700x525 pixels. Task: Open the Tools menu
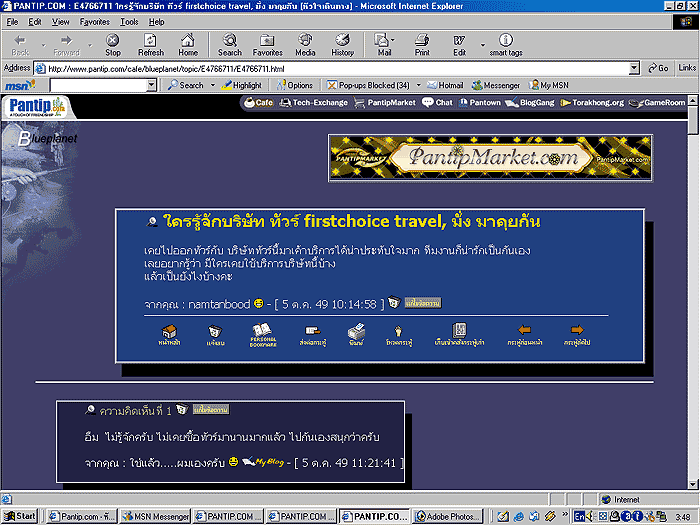coord(129,22)
